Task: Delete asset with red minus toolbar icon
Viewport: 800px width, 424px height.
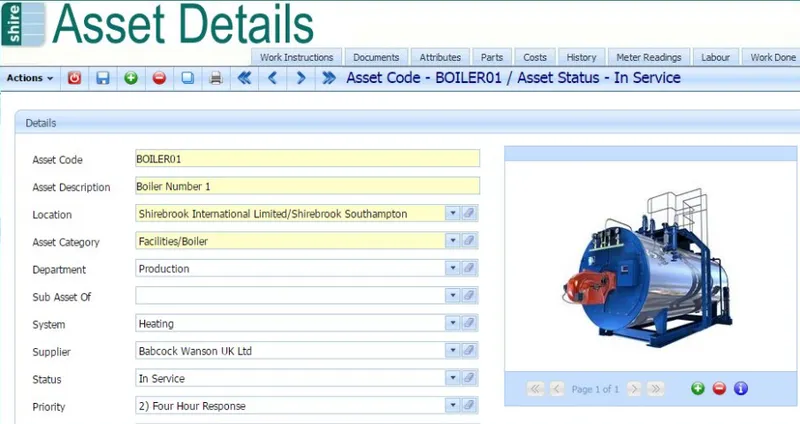Action: [159, 78]
